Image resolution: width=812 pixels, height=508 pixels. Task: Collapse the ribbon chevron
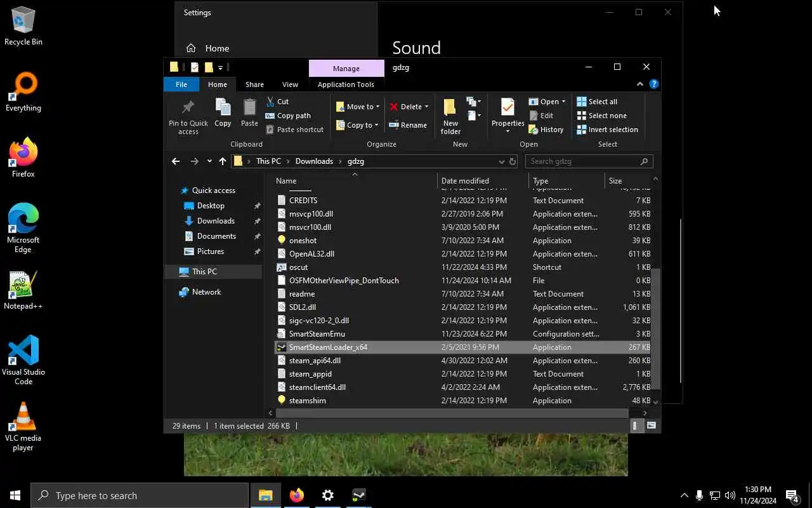pyautogui.click(x=639, y=84)
